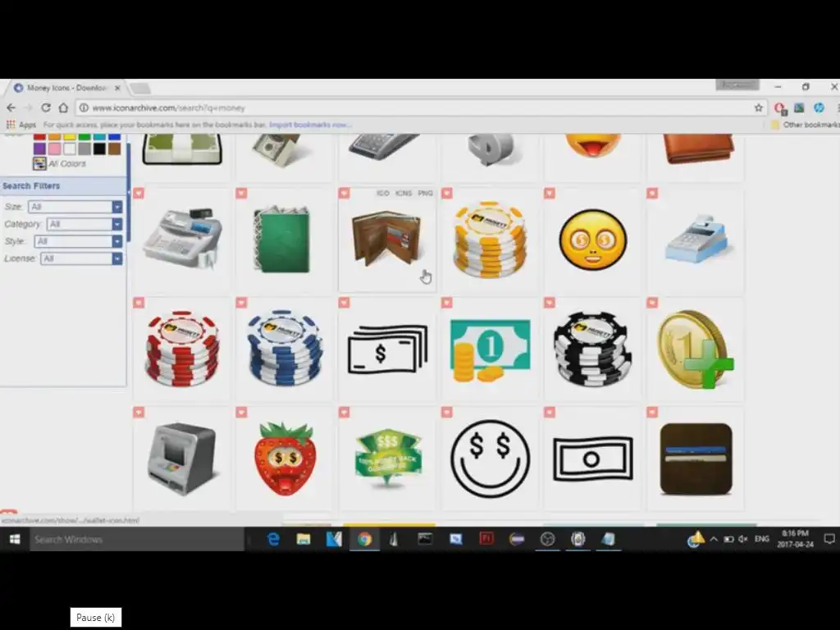Click the muted volume tray icon
The width and height of the screenshot is (840, 630).
point(743,539)
